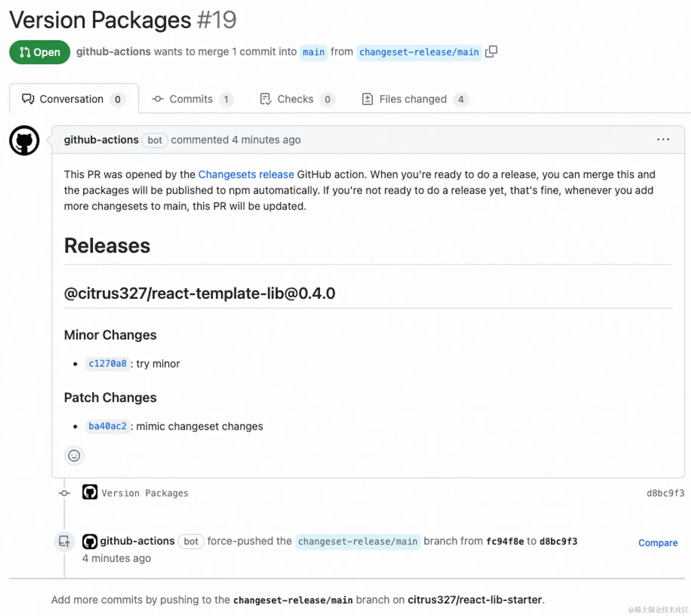Click the green Open status badge
Viewport: 691px width, 616px height.
pos(40,52)
